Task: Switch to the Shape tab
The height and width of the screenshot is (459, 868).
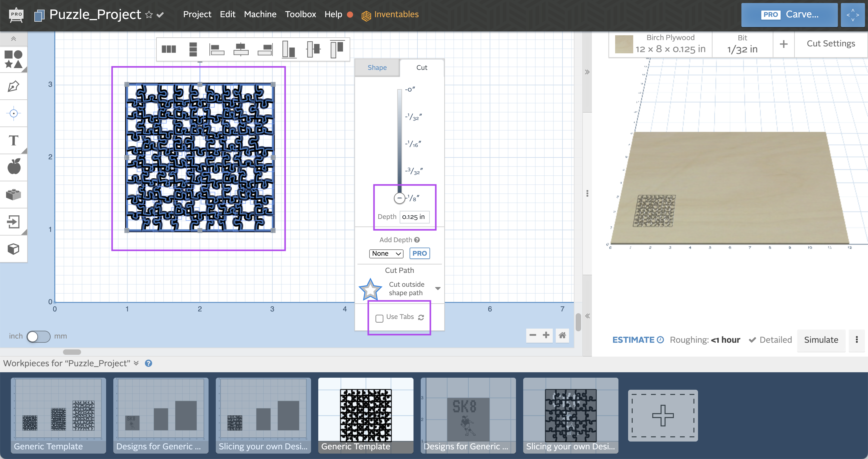Action: 377,67
